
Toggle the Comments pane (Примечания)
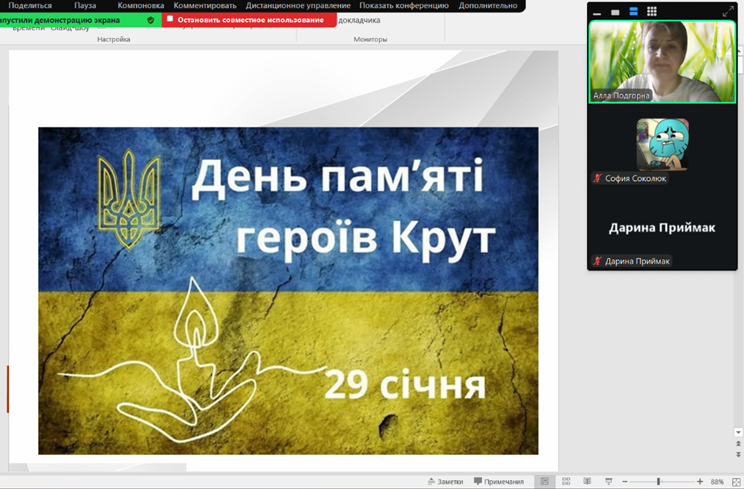499,482
